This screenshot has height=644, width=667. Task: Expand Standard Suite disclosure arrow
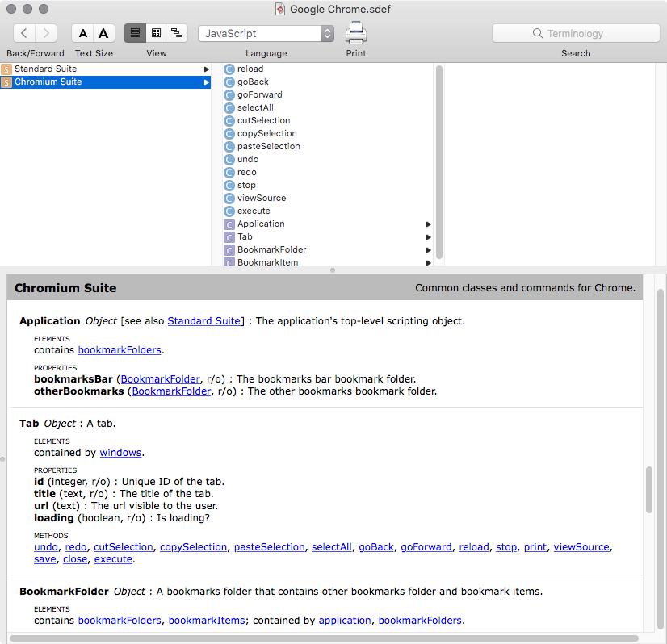206,69
